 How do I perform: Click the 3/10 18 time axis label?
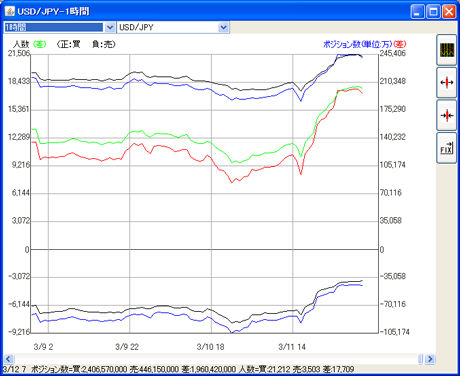tap(210, 347)
